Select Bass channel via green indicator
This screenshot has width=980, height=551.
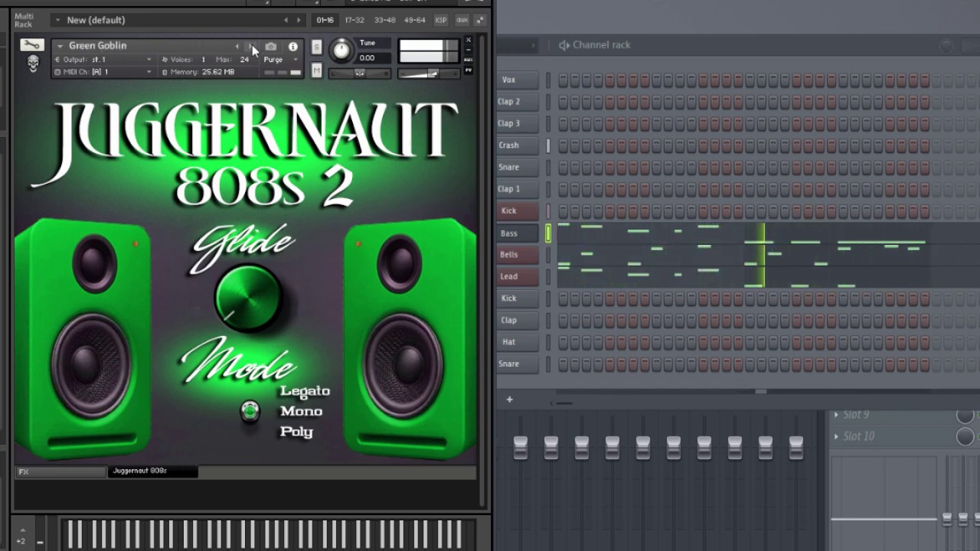(548, 233)
